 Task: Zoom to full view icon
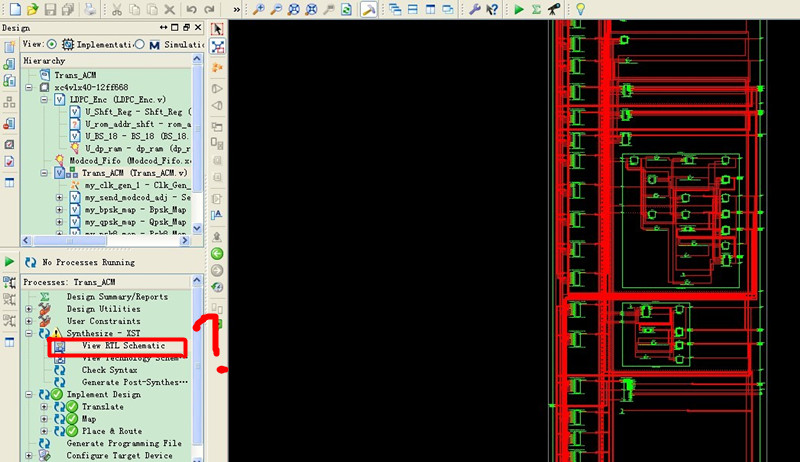click(293, 9)
